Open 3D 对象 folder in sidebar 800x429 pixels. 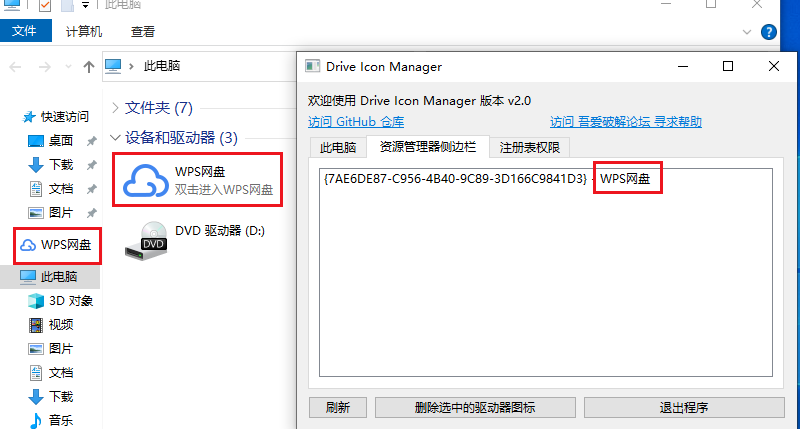pyautogui.click(x=35, y=300)
